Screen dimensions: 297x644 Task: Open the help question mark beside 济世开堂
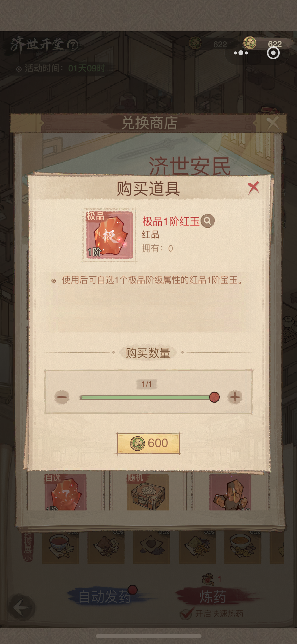(x=73, y=45)
